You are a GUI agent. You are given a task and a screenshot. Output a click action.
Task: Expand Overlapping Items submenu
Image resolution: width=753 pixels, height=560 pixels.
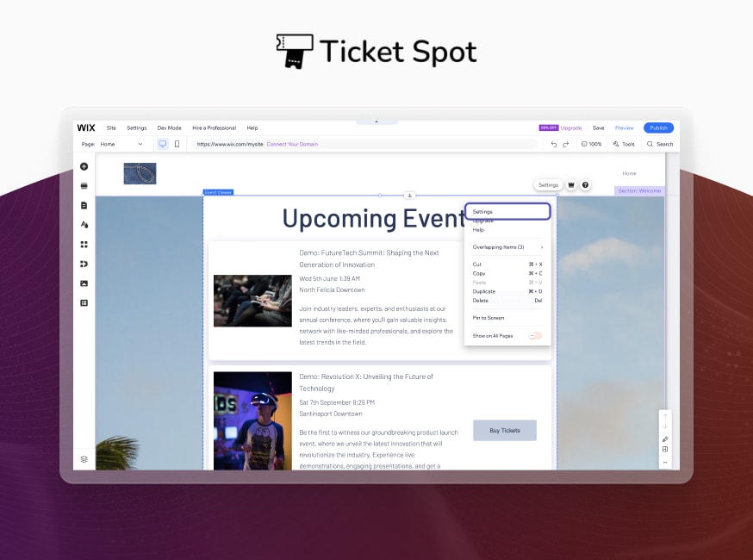tap(507, 247)
